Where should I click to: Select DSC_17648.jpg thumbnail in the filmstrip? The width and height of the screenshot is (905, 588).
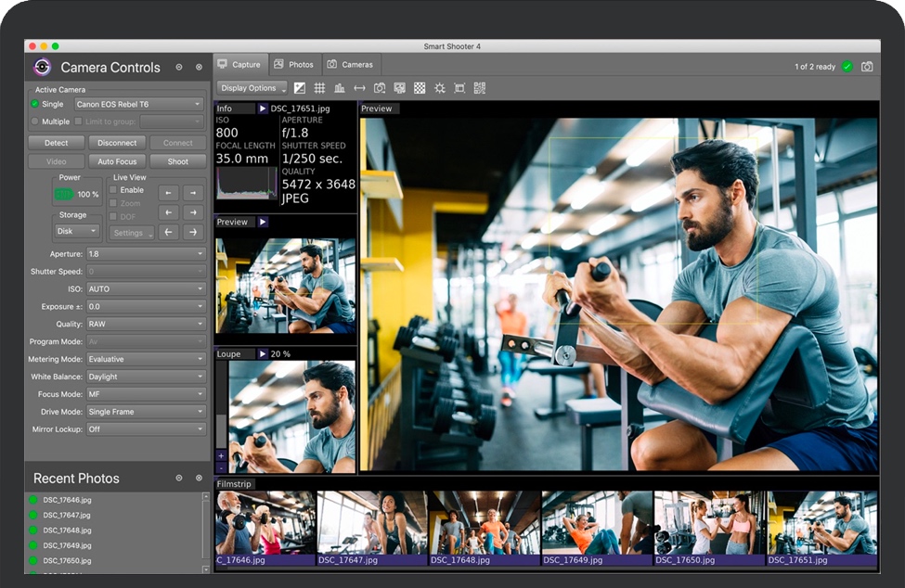click(x=484, y=528)
